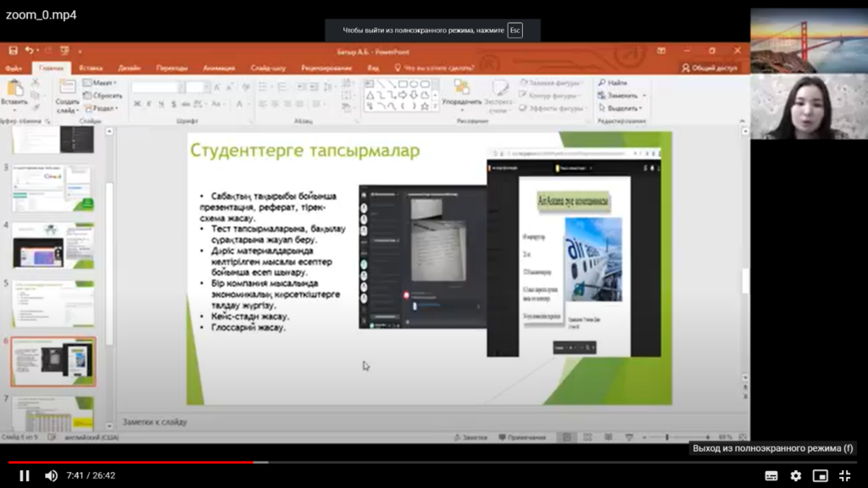The width and height of the screenshot is (868, 488).
Task: Open YouTube player settings gear
Action: pos(796,475)
